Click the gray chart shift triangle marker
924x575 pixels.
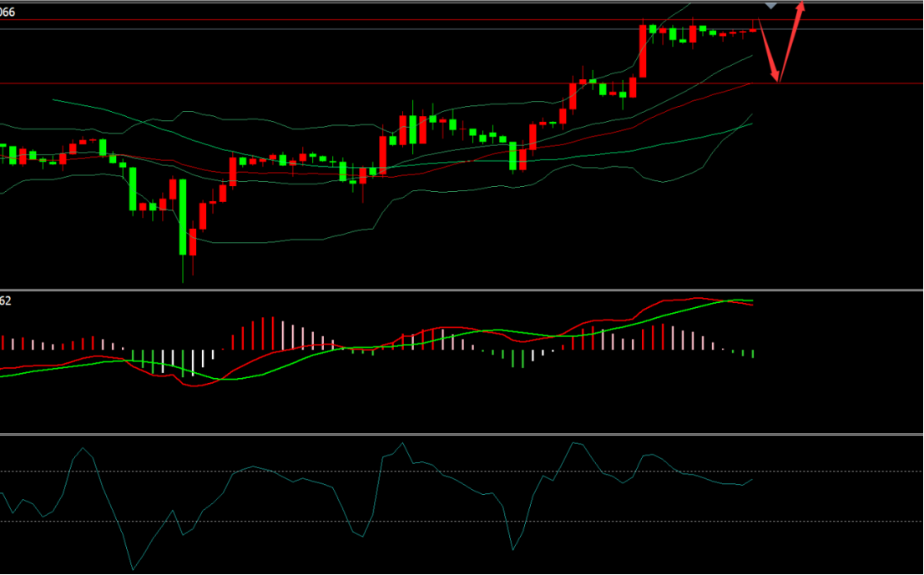pyautogui.click(x=770, y=6)
